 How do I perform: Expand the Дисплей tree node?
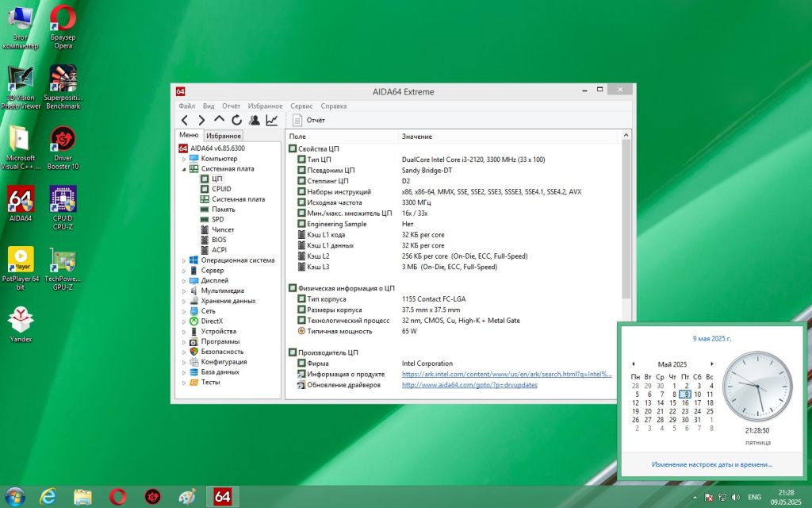tap(184, 281)
